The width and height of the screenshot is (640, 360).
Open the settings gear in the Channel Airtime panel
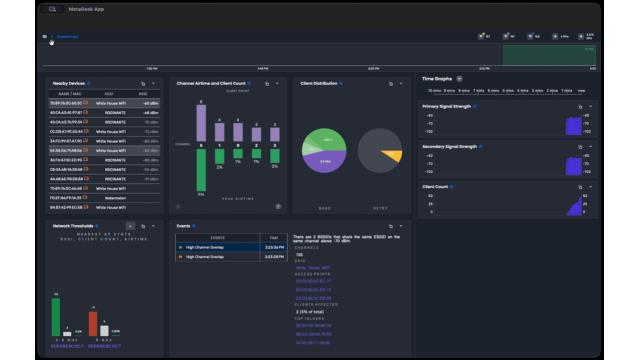click(x=278, y=207)
